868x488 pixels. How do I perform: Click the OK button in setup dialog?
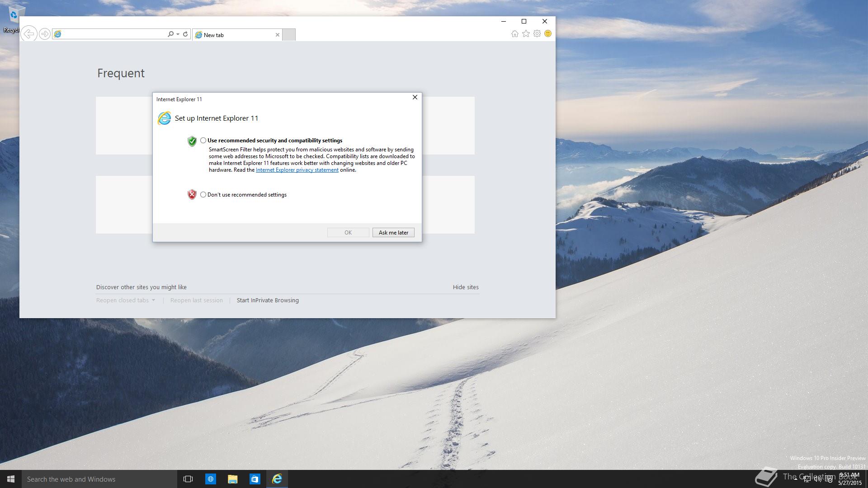[348, 233]
